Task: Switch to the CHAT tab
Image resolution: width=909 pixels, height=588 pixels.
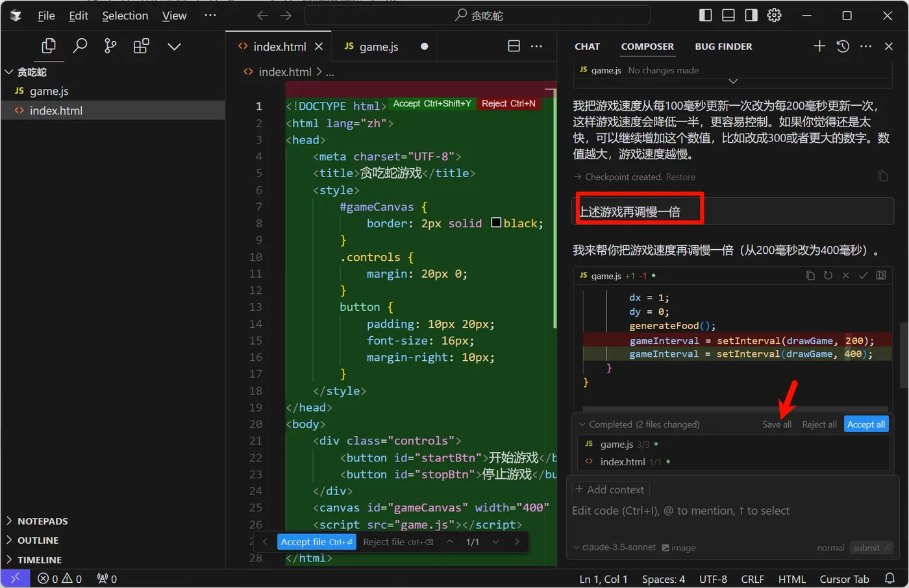Action: click(x=587, y=46)
